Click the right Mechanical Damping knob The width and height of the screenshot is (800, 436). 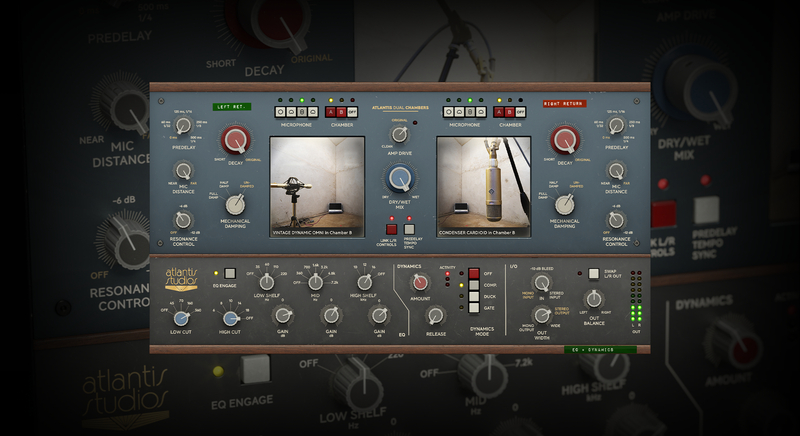[x=565, y=204]
